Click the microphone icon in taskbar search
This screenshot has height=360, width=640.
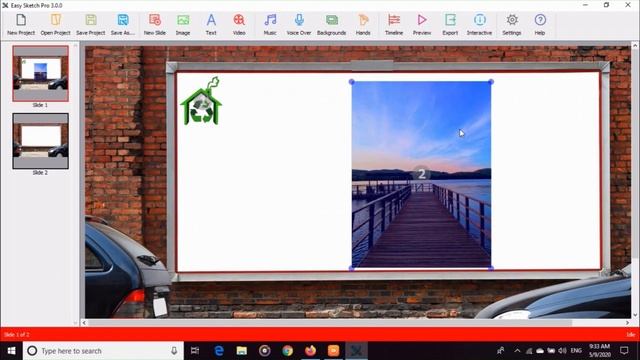coord(174,351)
